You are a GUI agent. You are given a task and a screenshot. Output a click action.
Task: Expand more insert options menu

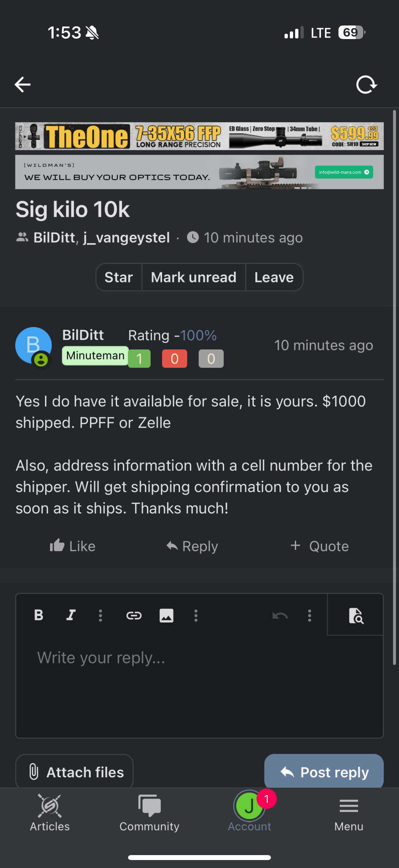196,615
